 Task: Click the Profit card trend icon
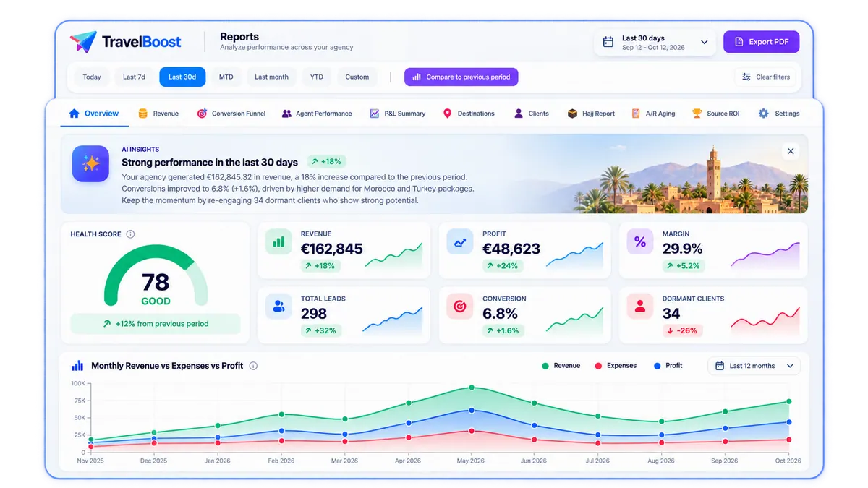[x=459, y=242]
